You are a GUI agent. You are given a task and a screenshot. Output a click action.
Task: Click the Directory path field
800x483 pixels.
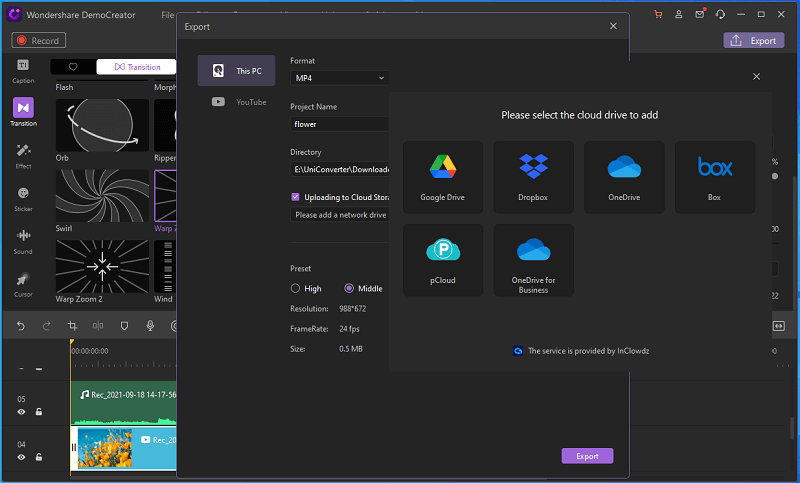point(339,169)
